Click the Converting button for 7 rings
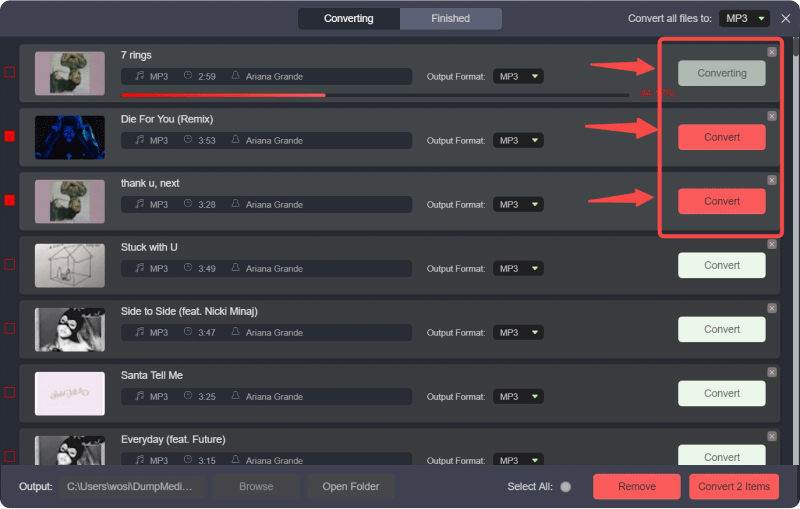Viewport: 800px width, 509px height. [721, 73]
